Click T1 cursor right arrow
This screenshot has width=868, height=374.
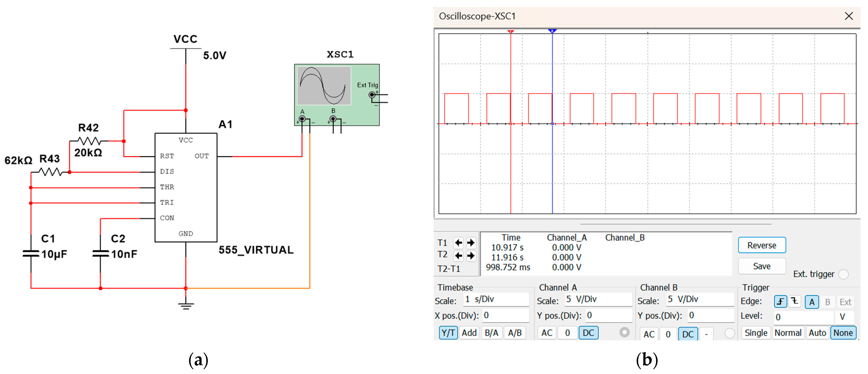click(471, 242)
